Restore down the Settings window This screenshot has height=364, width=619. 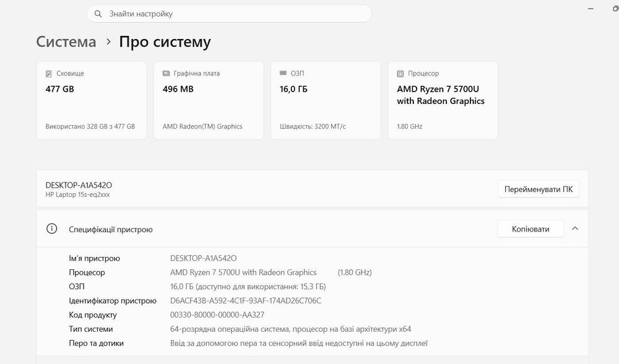[615, 9]
